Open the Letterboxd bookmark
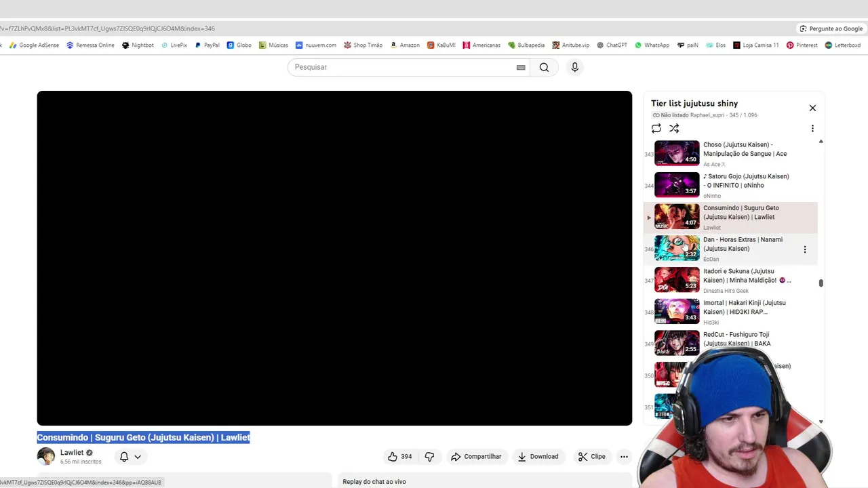This screenshot has height=488, width=868. coord(842,45)
